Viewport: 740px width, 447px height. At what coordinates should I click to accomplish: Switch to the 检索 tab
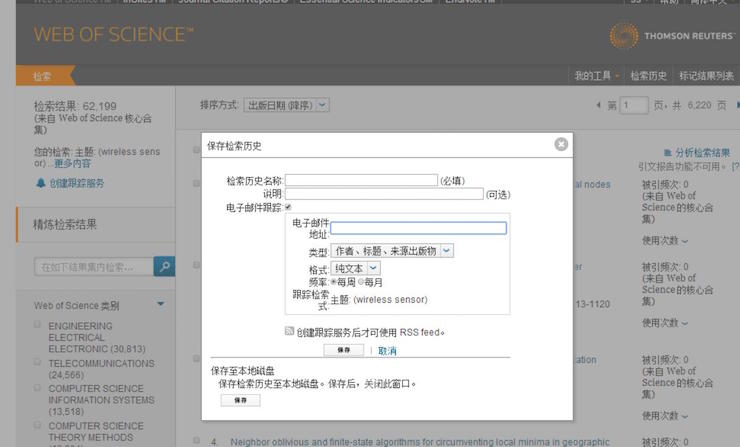tap(43, 76)
